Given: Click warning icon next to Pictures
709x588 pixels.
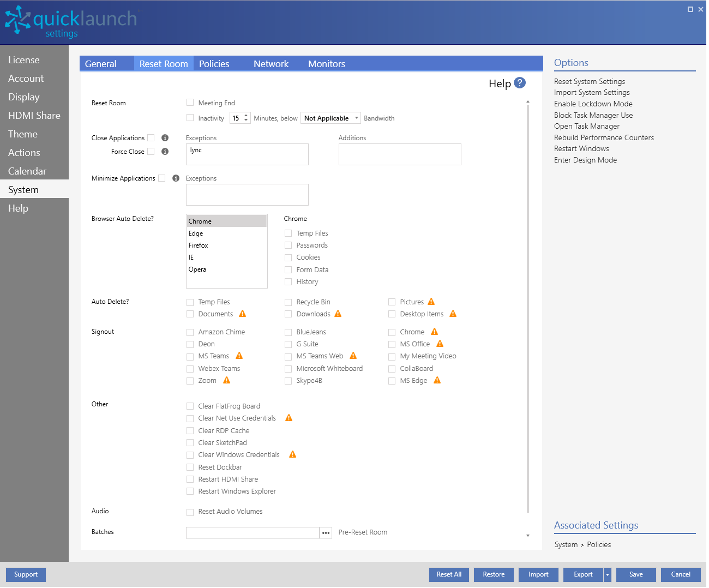Looking at the screenshot, I should [431, 302].
